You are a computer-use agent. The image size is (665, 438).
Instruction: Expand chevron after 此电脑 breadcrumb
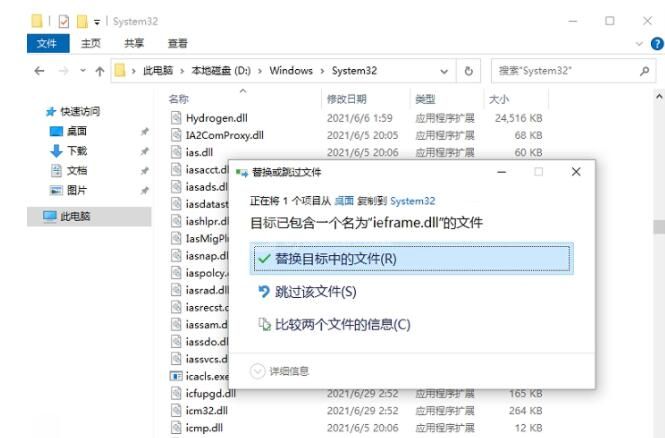pyautogui.click(x=182, y=71)
